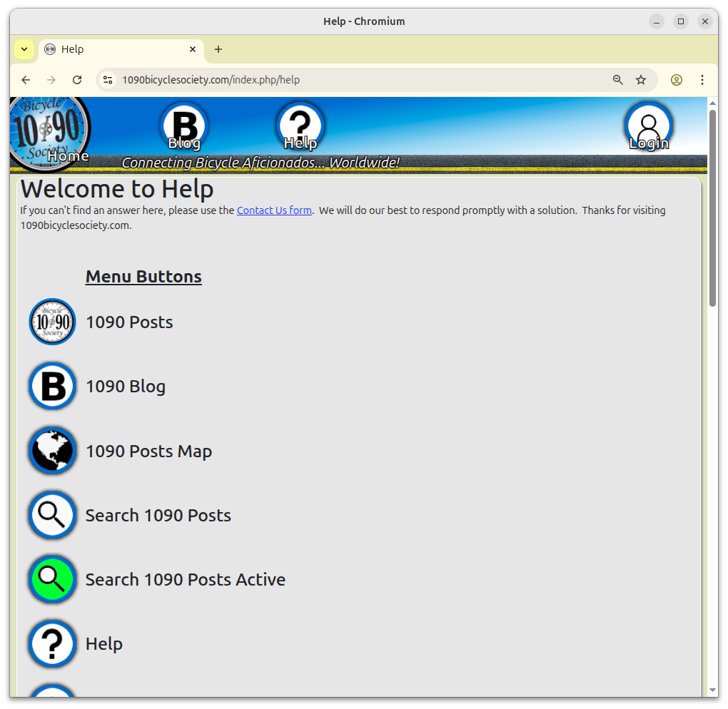Image resolution: width=728 pixels, height=709 pixels.
Task: Select the 1090 Posts Map globe icon
Action: pos(51,450)
